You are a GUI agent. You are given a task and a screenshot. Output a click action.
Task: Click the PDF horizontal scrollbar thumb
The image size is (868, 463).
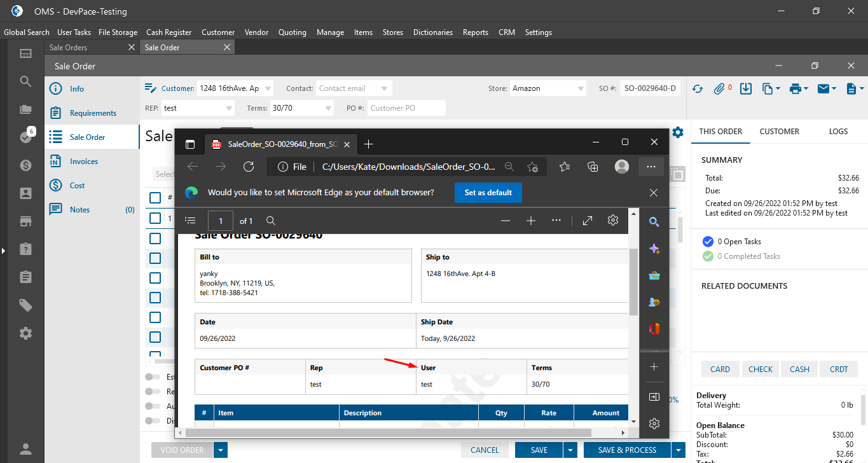(x=387, y=432)
